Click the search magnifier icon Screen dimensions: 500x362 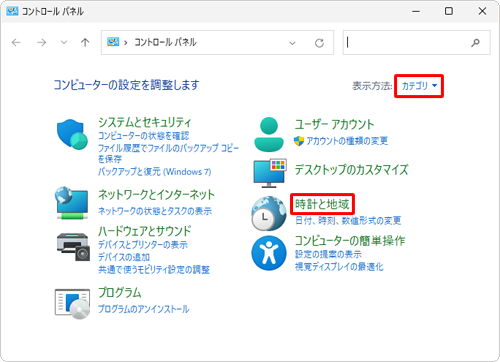[475, 42]
